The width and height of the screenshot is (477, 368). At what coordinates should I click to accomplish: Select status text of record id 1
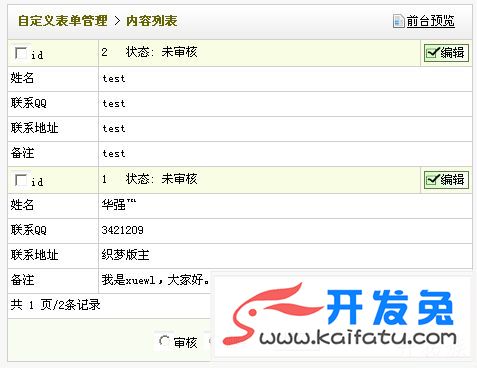pos(162,179)
